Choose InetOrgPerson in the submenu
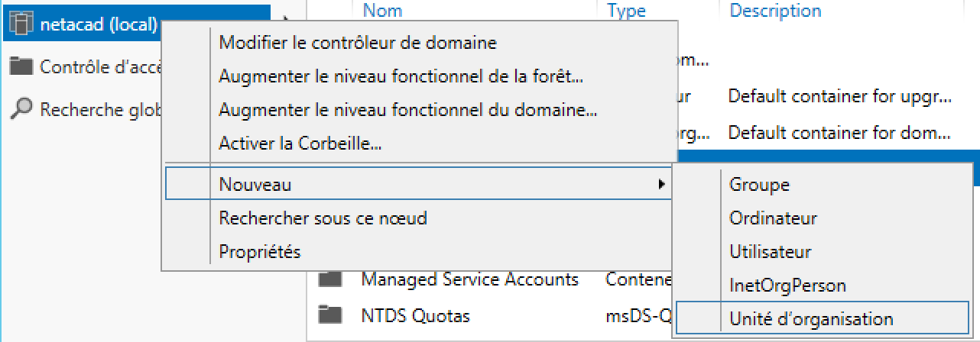This screenshot has height=342, width=980. tap(787, 286)
